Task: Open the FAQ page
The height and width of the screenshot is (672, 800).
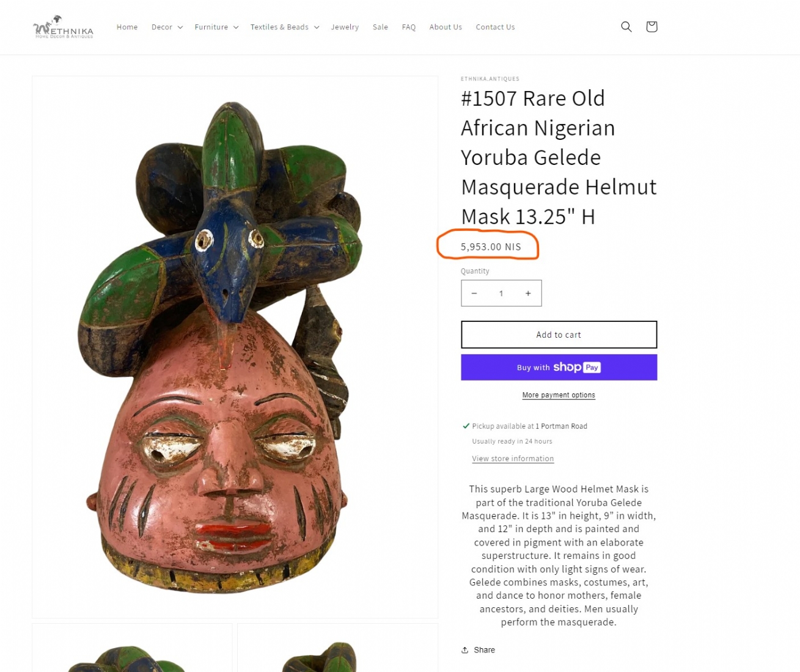Action: 409,27
